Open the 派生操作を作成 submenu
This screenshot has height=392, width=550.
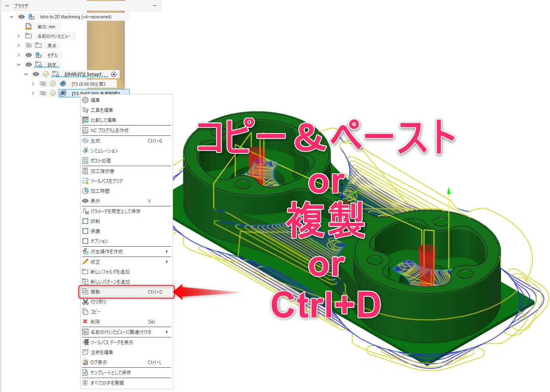pos(126,251)
